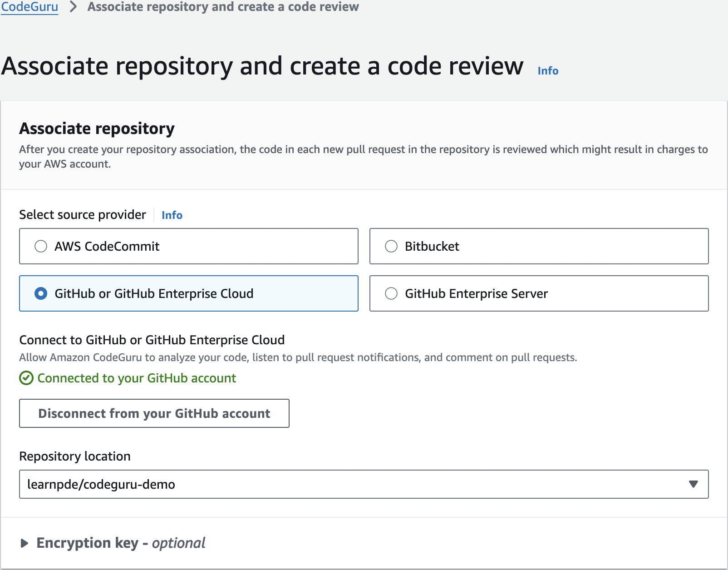Select the GitHub Enterprise Server option

pyautogui.click(x=539, y=293)
